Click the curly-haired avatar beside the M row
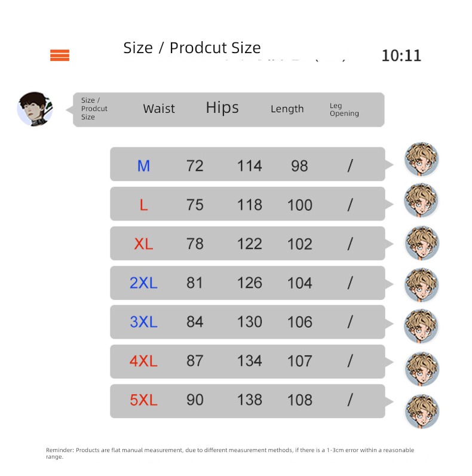This screenshot has height=476, width=472. click(x=422, y=159)
